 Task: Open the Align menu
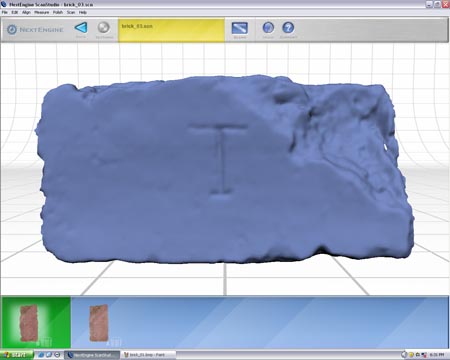tap(26, 12)
